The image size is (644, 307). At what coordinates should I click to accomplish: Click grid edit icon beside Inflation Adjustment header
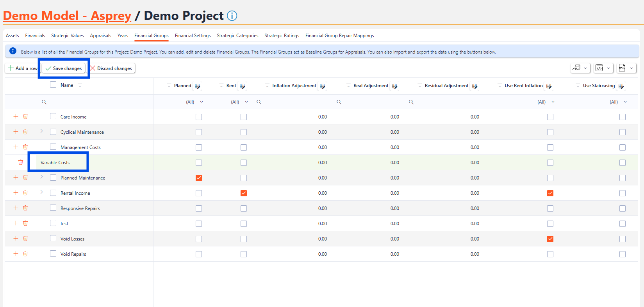click(322, 86)
